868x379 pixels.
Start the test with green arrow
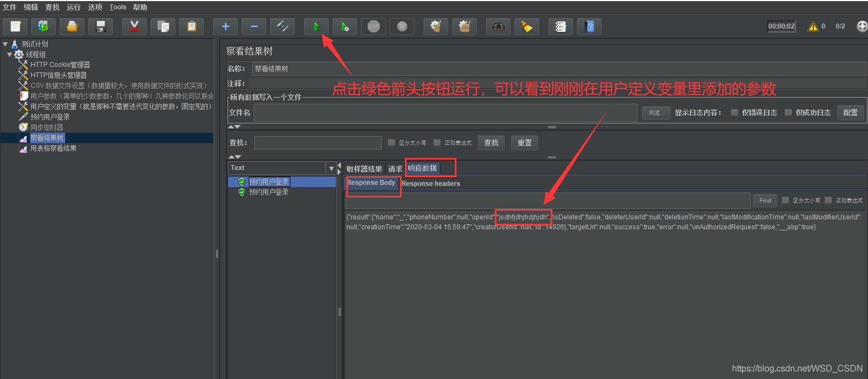tap(317, 26)
